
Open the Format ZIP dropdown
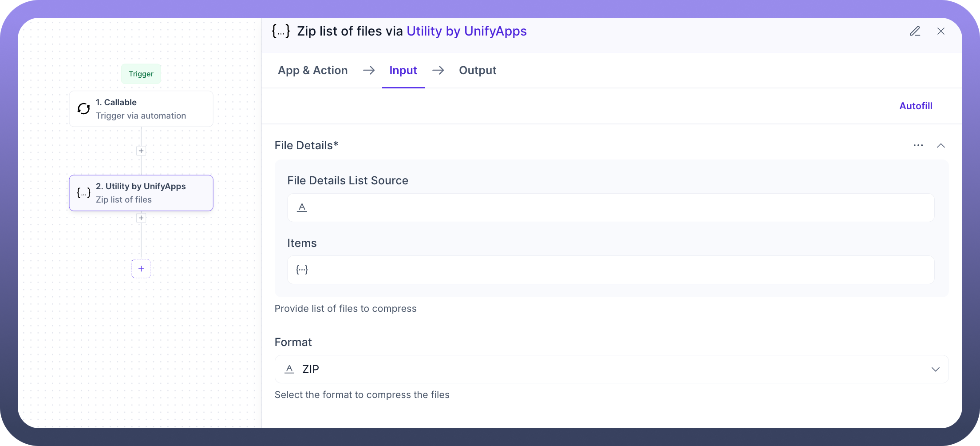point(935,369)
